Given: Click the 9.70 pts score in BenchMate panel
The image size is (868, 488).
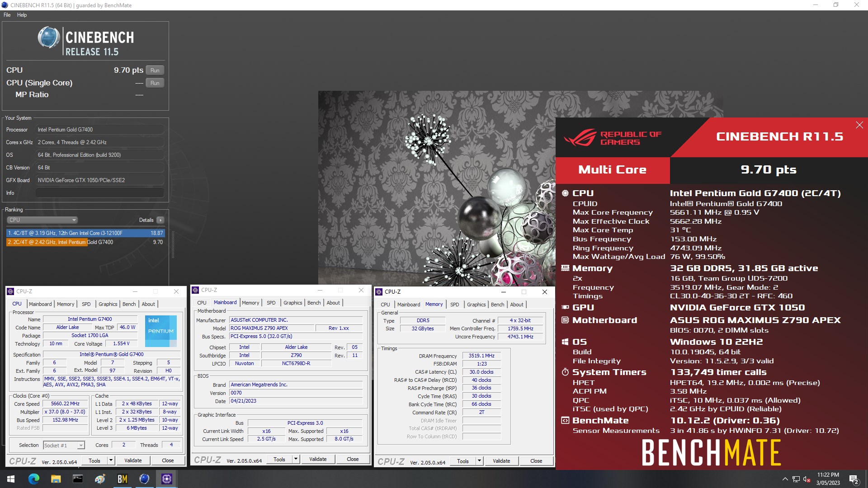Looking at the screenshot, I should coord(769,170).
